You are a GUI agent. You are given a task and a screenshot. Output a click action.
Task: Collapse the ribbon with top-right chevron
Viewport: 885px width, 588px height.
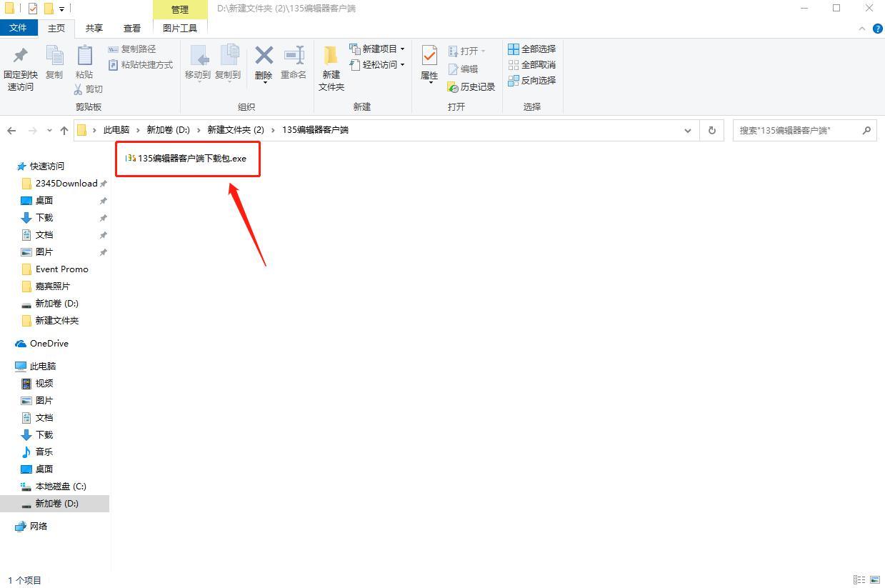point(861,29)
